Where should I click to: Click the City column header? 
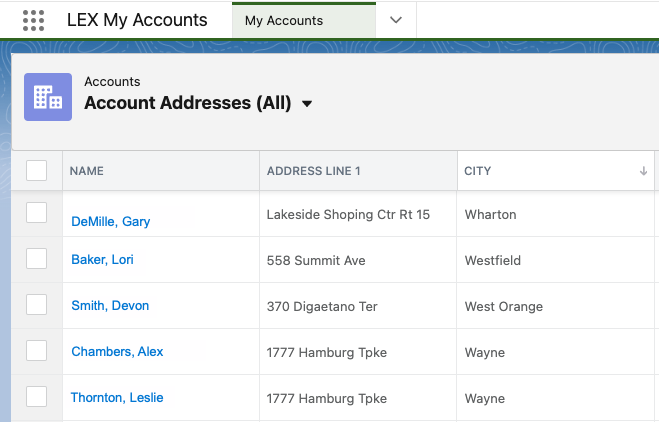point(478,171)
